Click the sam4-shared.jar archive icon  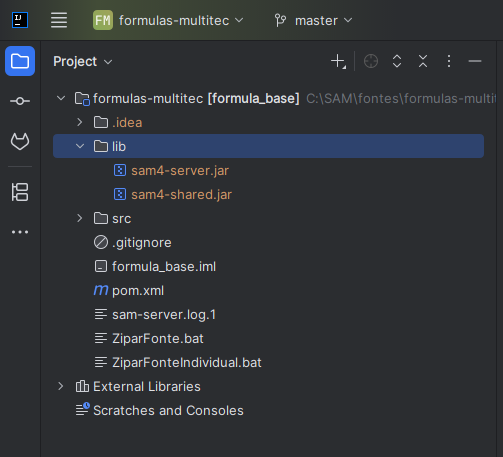(x=120, y=194)
